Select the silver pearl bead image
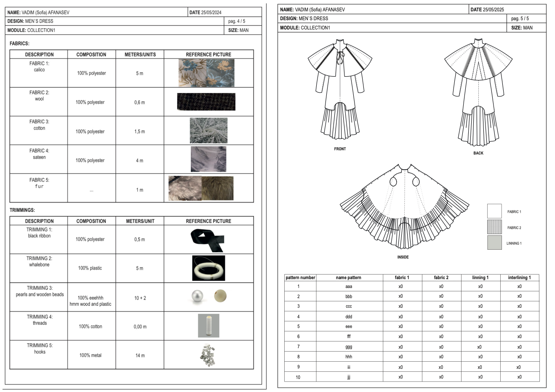 click(197, 296)
